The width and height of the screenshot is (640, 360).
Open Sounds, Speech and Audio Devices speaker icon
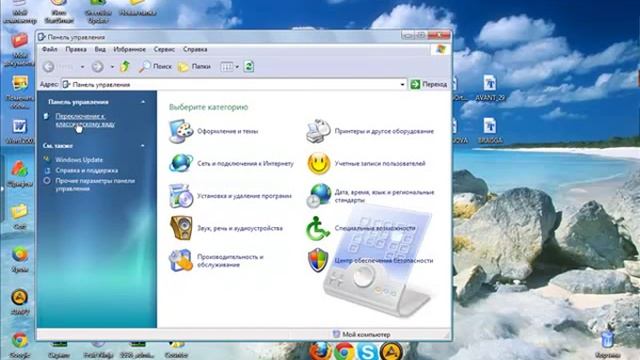[181, 228]
